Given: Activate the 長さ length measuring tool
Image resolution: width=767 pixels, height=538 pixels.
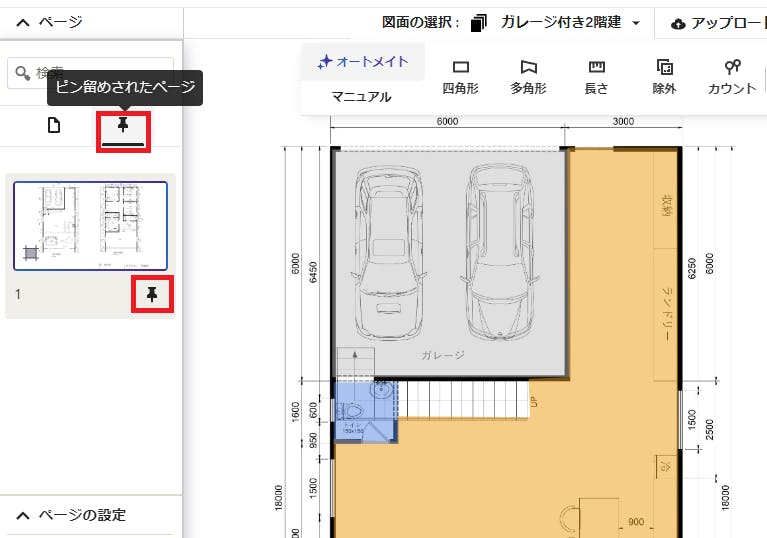Looking at the screenshot, I should click(596, 76).
